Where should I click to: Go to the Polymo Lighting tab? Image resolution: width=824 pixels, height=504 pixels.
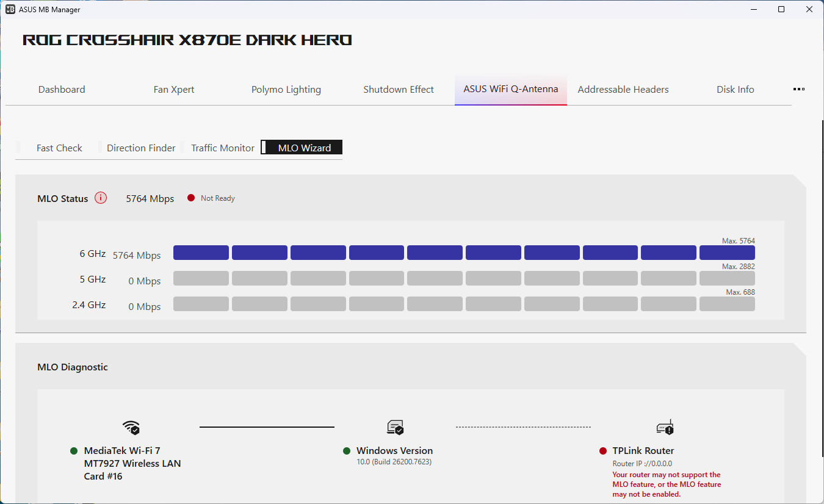tap(286, 89)
